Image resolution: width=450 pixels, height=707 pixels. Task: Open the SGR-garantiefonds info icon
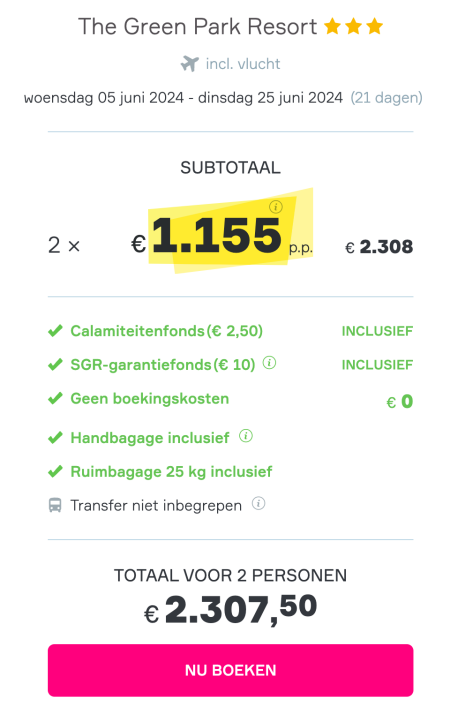269,363
